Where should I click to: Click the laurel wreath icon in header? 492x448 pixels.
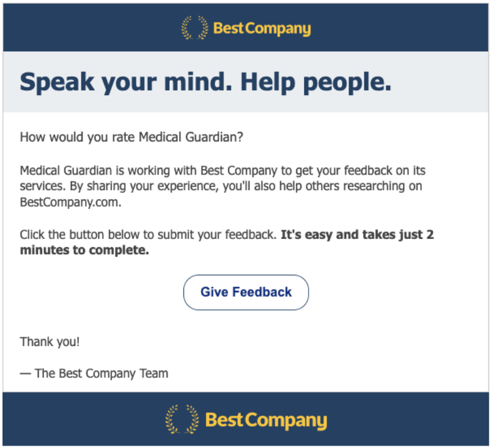[x=195, y=28]
